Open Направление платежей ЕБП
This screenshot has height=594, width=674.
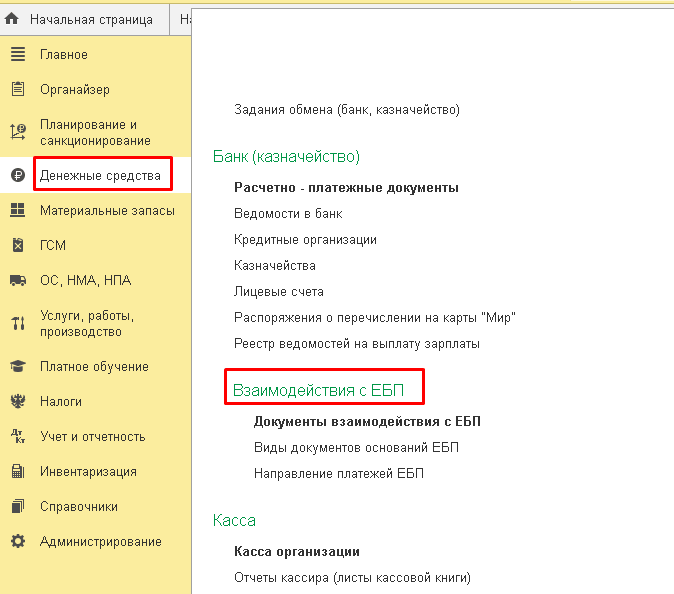(339, 474)
